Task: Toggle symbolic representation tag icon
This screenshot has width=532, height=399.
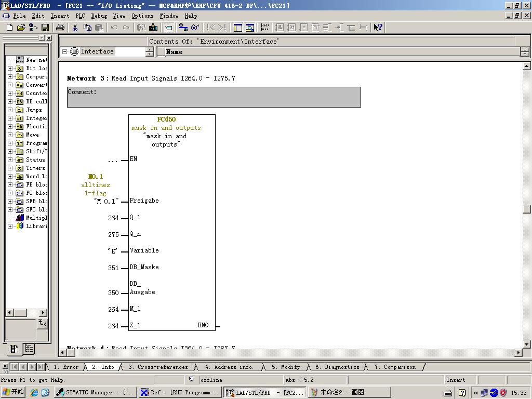Action: [169, 28]
